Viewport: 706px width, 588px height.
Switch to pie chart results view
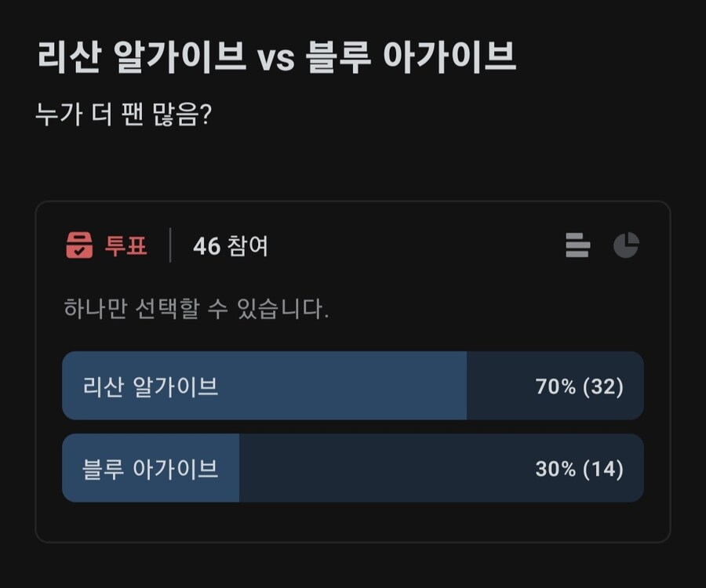pos(626,245)
